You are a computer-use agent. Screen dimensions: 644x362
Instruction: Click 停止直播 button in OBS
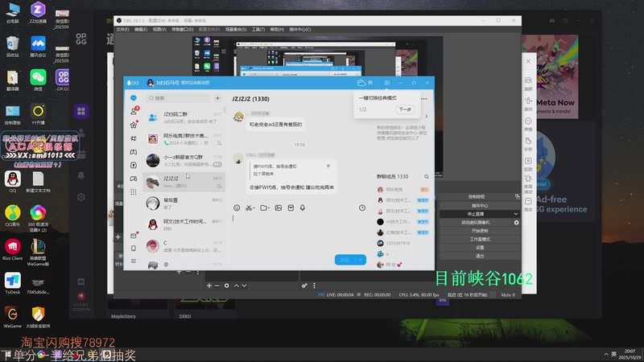(475, 214)
